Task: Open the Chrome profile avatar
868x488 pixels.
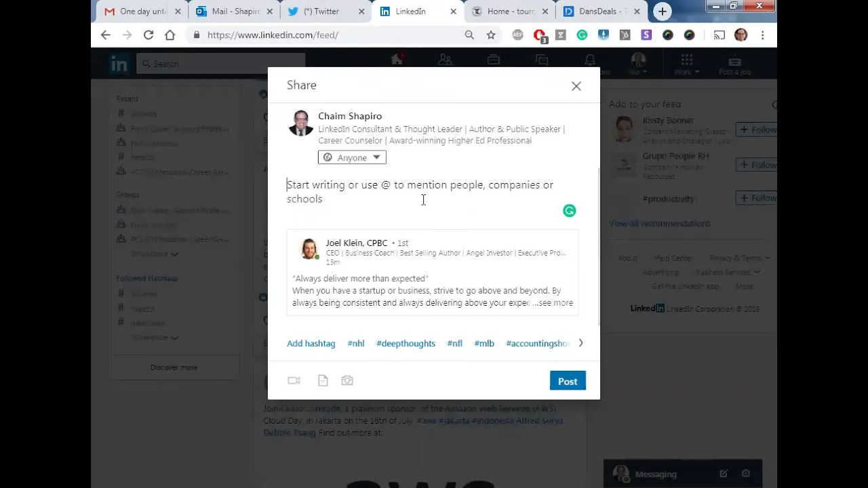Action: pos(741,35)
